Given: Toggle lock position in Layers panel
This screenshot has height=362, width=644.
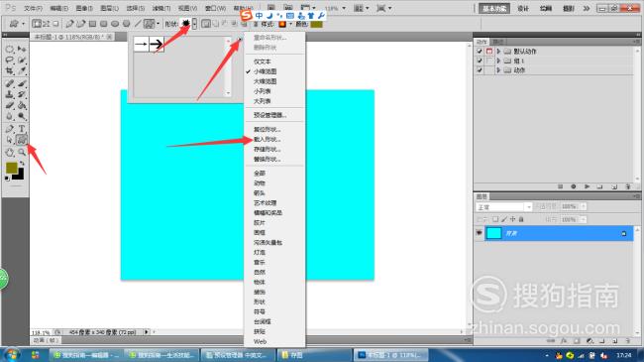Looking at the screenshot, I should (x=512, y=219).
